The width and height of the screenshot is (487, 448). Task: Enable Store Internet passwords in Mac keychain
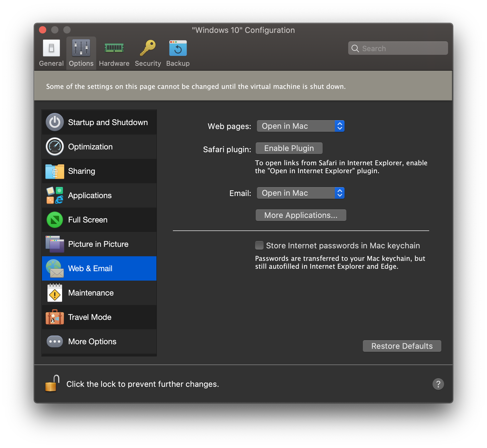[259, 245]
